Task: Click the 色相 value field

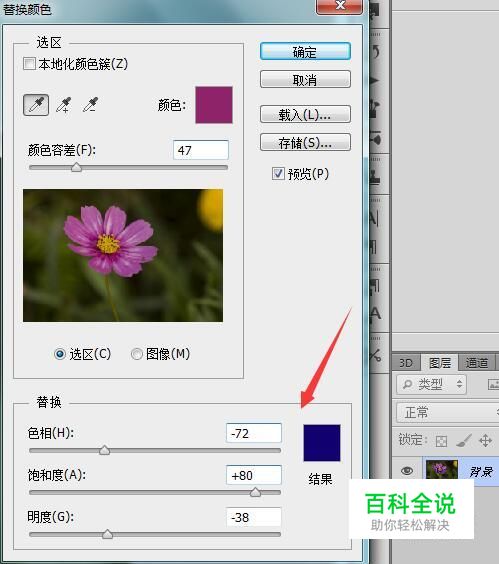Action: (x=254, y=433)
